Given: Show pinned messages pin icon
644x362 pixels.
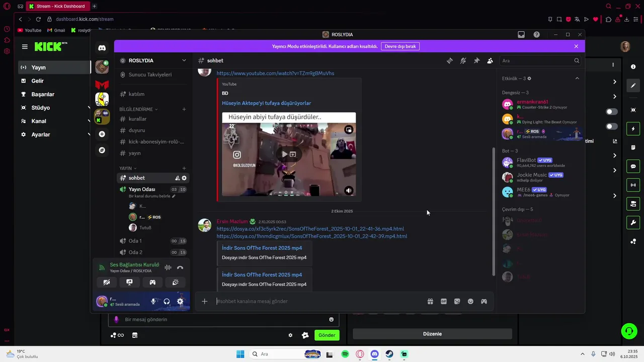Looking at the screenshot, I should (476, 61).
